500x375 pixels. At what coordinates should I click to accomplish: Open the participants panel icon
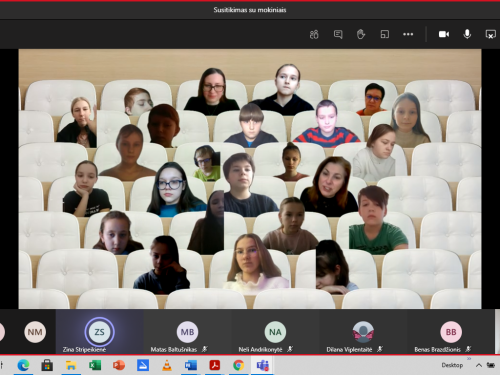pyautogui.click(x=314, y=34)
